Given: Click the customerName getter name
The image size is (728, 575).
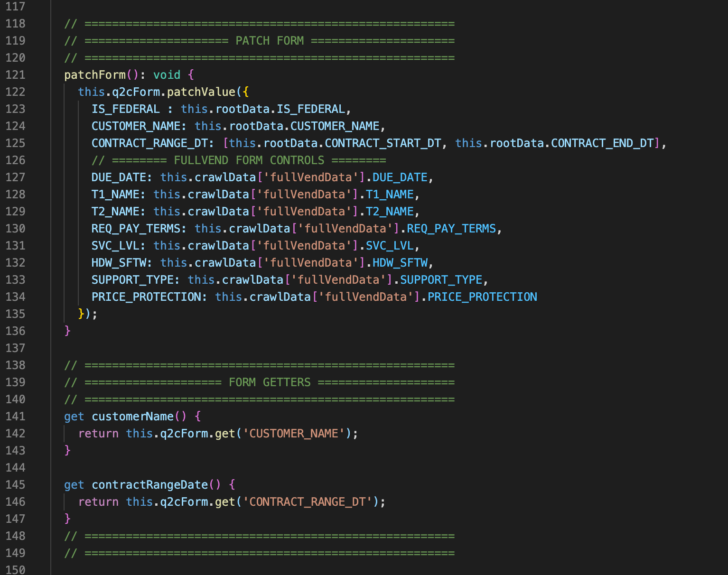Looking at the screenshot, I should [x=132, y=417].
